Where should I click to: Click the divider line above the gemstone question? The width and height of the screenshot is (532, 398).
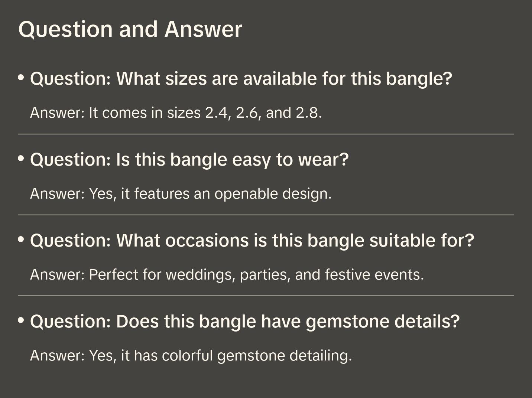click(x=266, y=296)
